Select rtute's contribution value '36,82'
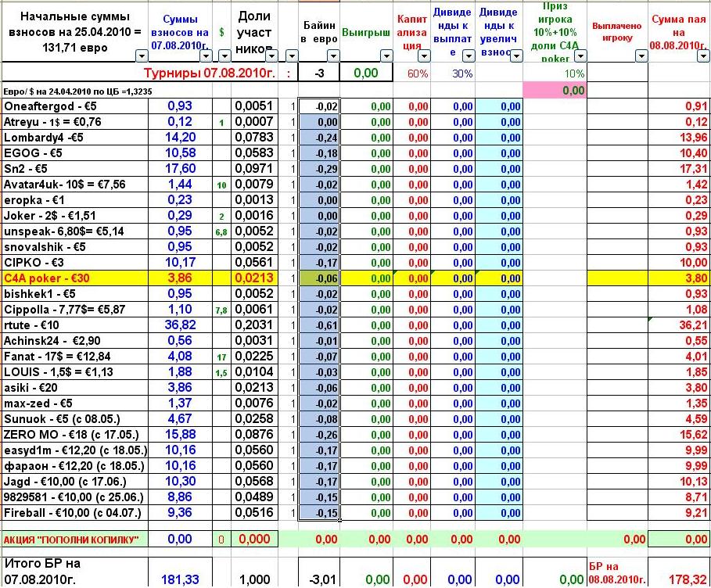711x588 pixels. point(180,325)
